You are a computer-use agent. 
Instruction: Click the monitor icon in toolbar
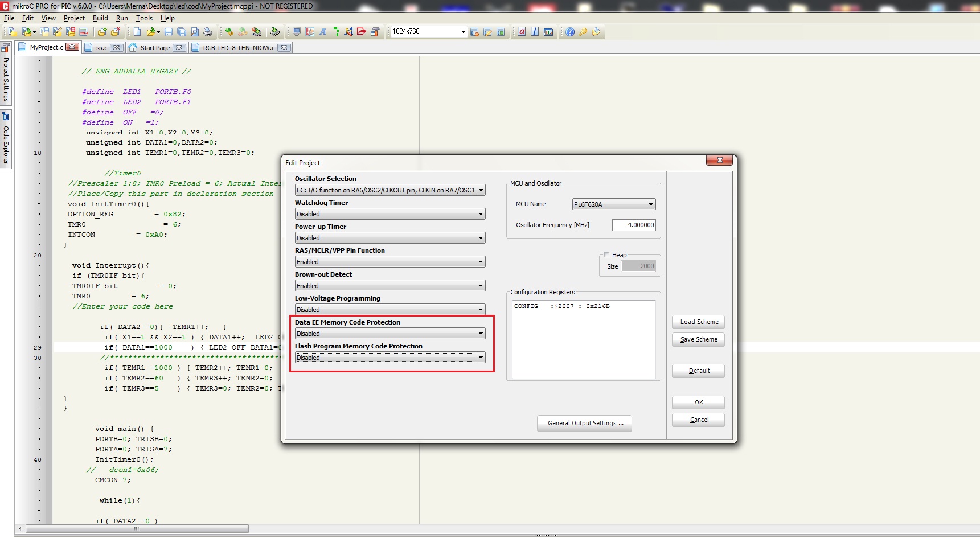point(297,32)
